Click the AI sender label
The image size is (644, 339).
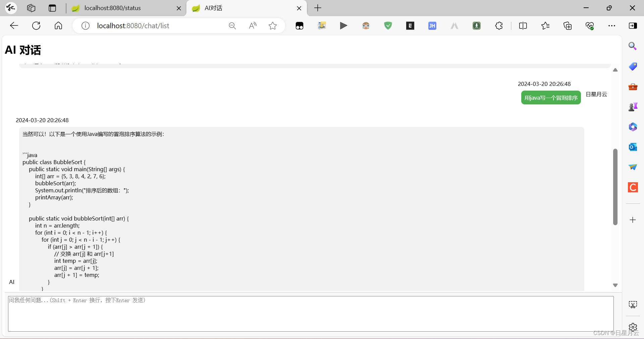pyautogui.click(x=12, y=282)
